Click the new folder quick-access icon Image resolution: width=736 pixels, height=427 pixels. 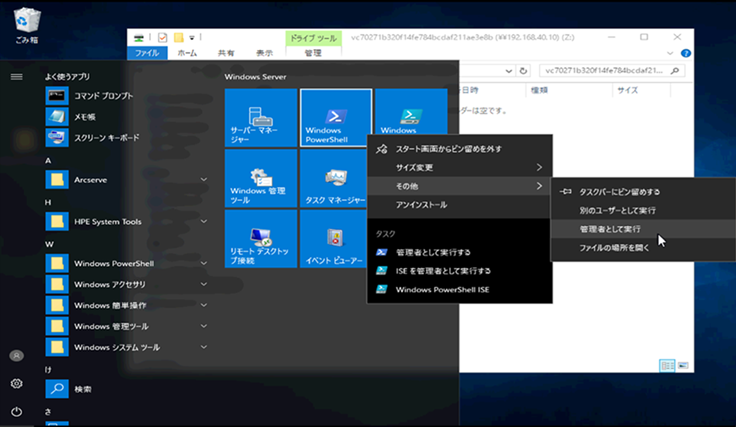pyautogui.click(x=178, y=38)
